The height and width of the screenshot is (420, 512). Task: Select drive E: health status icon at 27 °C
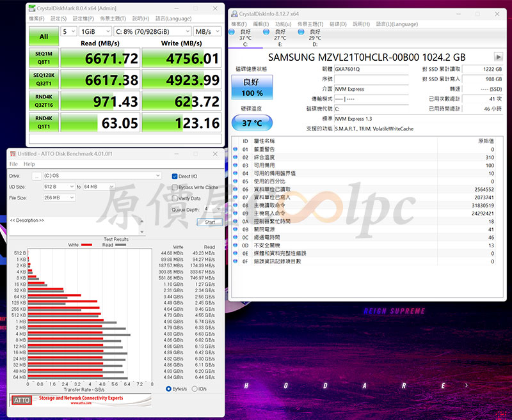click(266, 31)
